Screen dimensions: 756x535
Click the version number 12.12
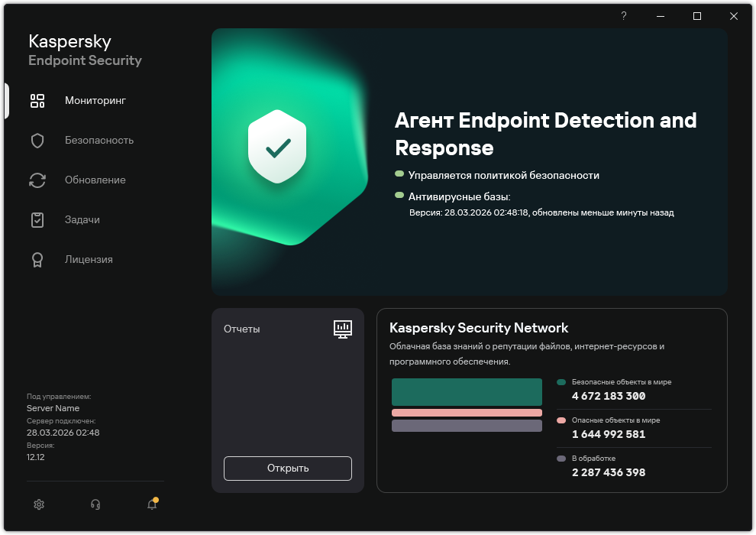(x=36, y=457)
